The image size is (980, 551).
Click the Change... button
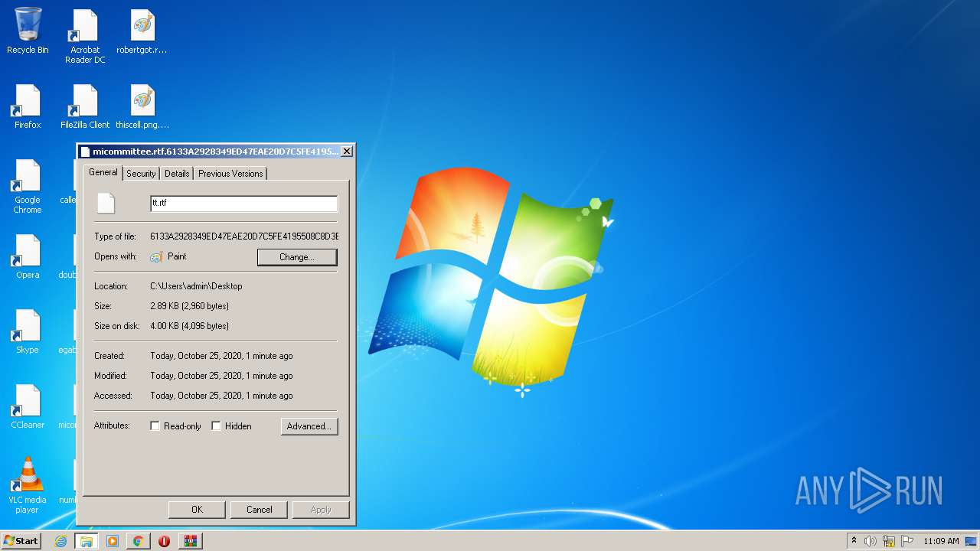coord(297,257)
